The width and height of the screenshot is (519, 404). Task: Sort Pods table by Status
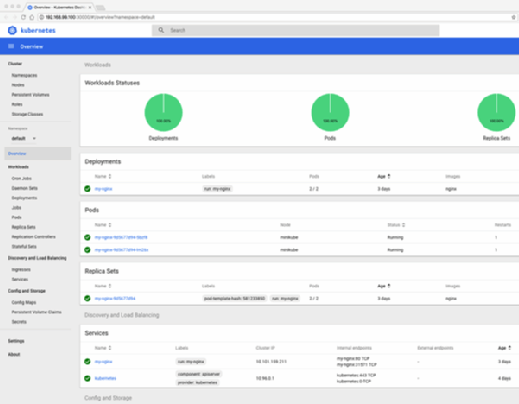[403, 225]
